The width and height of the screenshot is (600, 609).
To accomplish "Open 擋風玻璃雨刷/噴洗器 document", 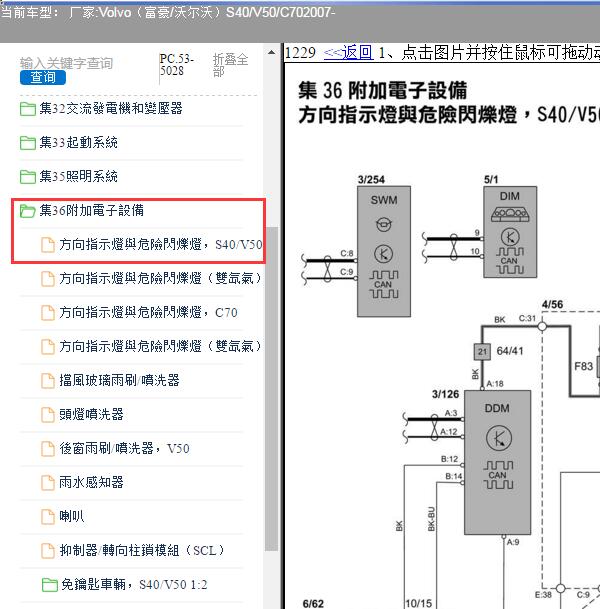I will (119, 381).
